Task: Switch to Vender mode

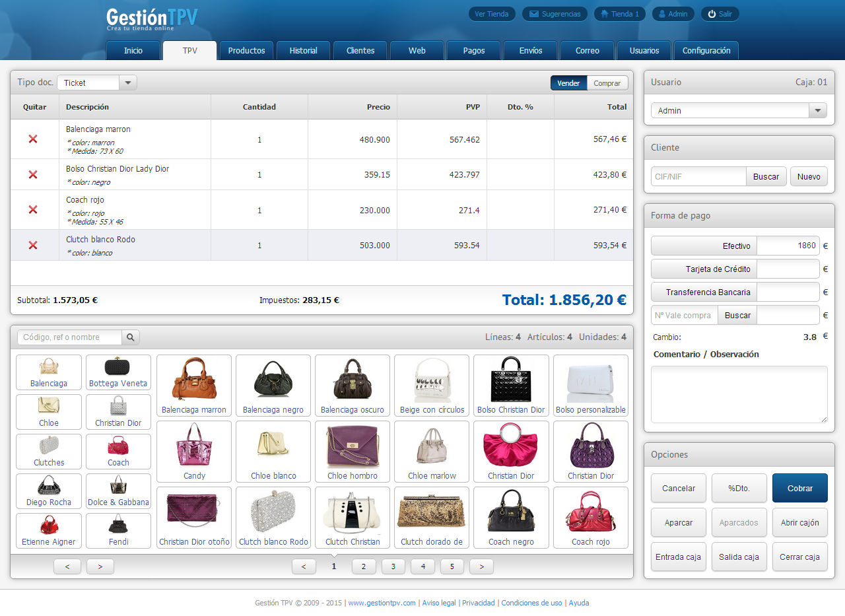Action: [568, 83]
